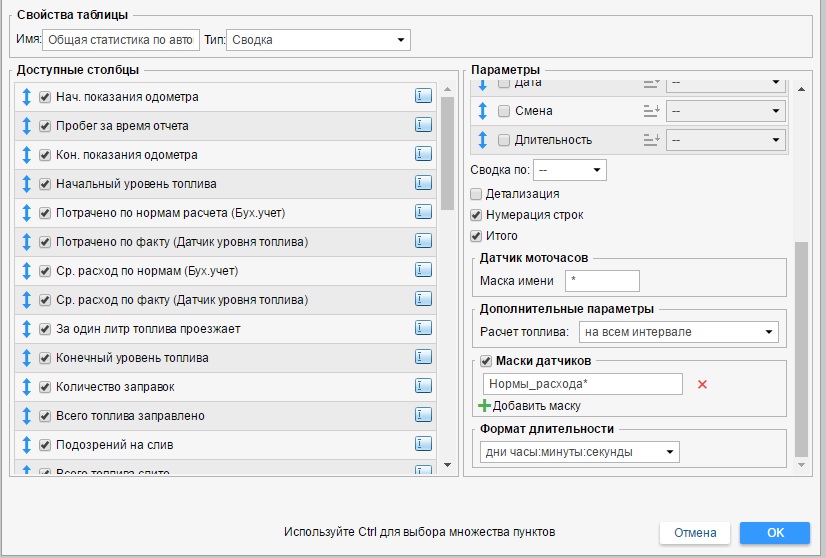Open Формат длительности dropdown
Screen dimensions: 826x558
pos(579,453)
